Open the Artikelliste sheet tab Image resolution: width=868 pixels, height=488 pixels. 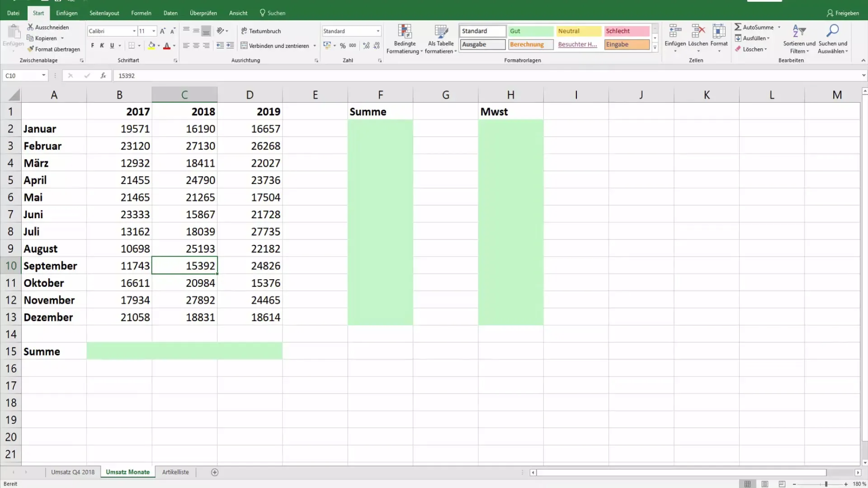click(x=175, y=472)
